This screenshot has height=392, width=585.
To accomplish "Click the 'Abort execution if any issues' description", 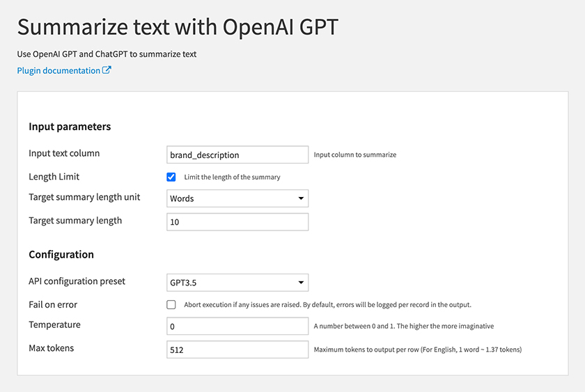I will pyautogui.click(x=327, y=305).
